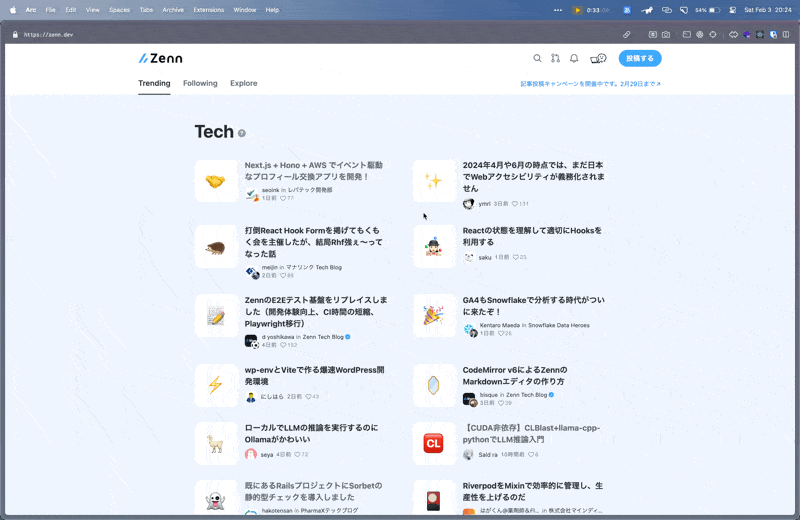The image size is (800, 520).
Task: Click the red CL emoji thumbnail
Action: tap(434, 443)
